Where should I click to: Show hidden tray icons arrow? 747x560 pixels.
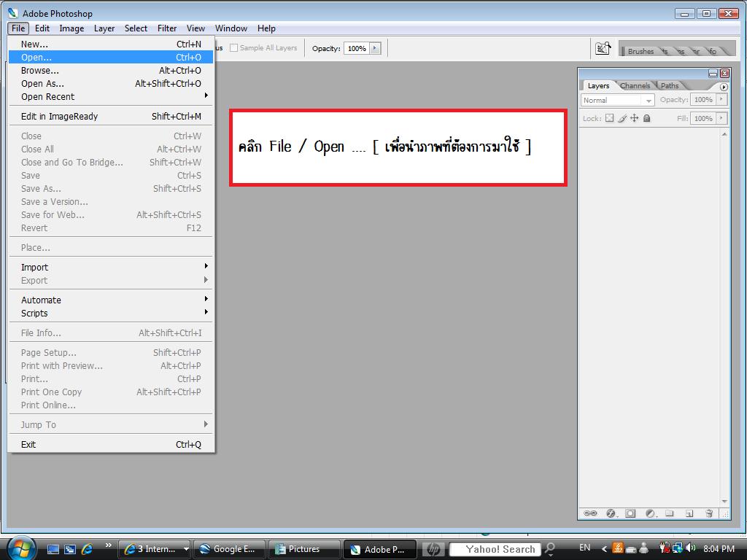(603, 549)
